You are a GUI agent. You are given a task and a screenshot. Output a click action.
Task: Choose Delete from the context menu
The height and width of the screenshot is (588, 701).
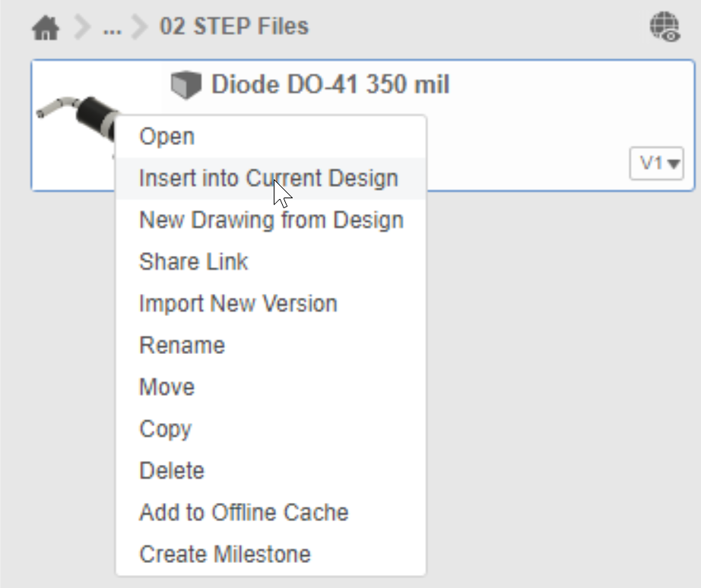(x=172, y=471)
